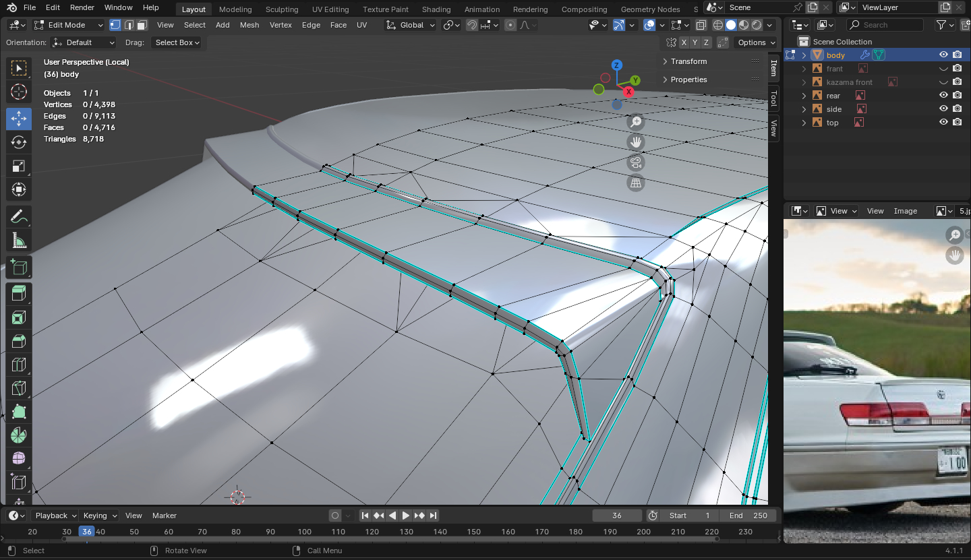The height and width of the screenshot is (560, 971).
Task: Click the timeline scrollbar
Action: [391, 539]
